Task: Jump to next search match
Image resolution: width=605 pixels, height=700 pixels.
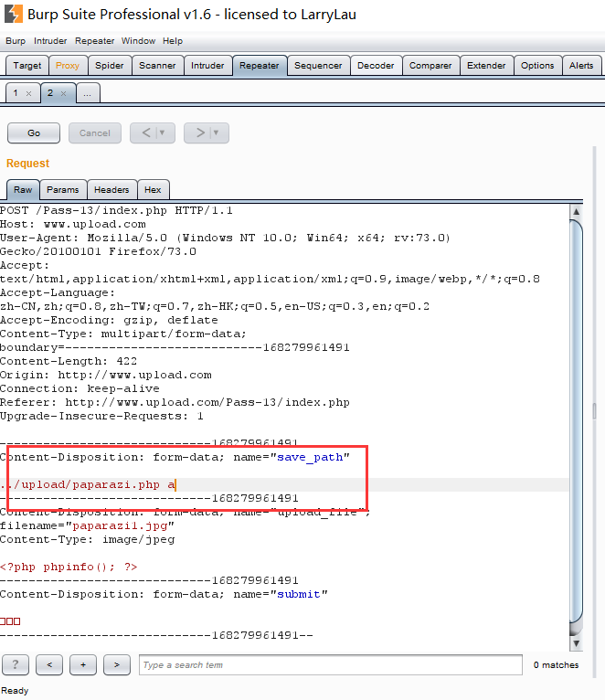Action: point(117,664)
